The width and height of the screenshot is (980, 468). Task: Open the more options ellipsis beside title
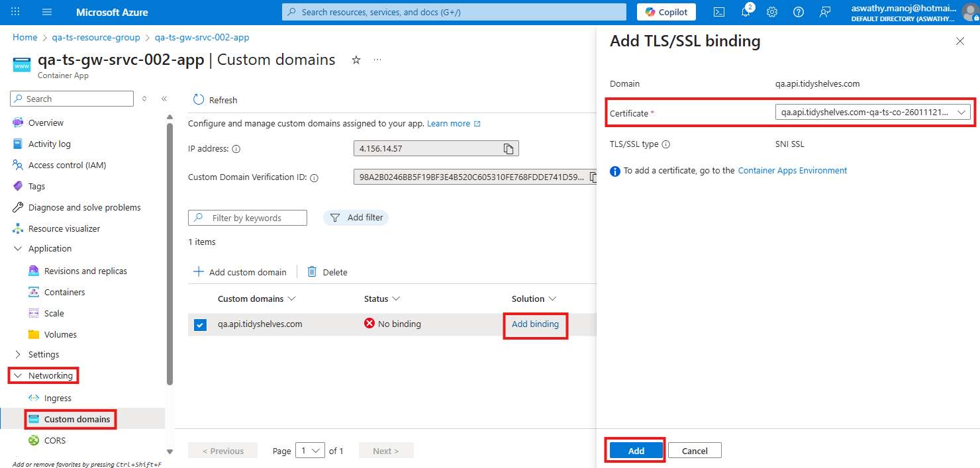pyautogui.click(x=377, y=60)
